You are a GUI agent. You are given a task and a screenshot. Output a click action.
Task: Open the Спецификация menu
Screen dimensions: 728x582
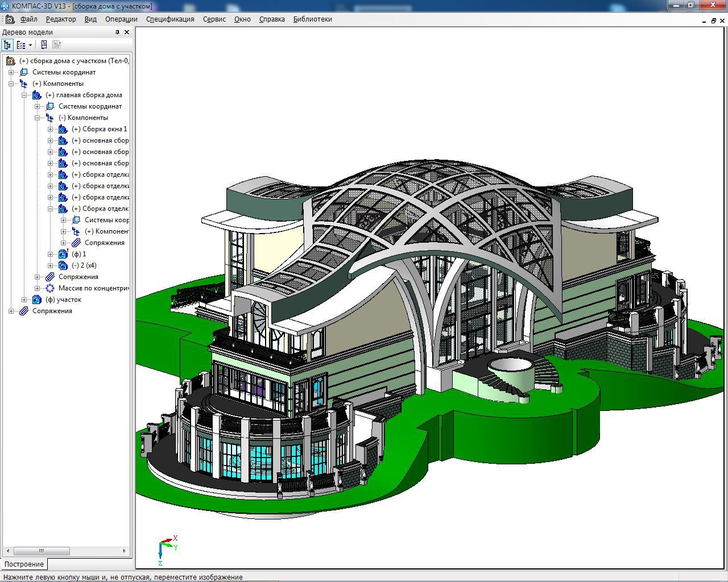coord(170,19)
